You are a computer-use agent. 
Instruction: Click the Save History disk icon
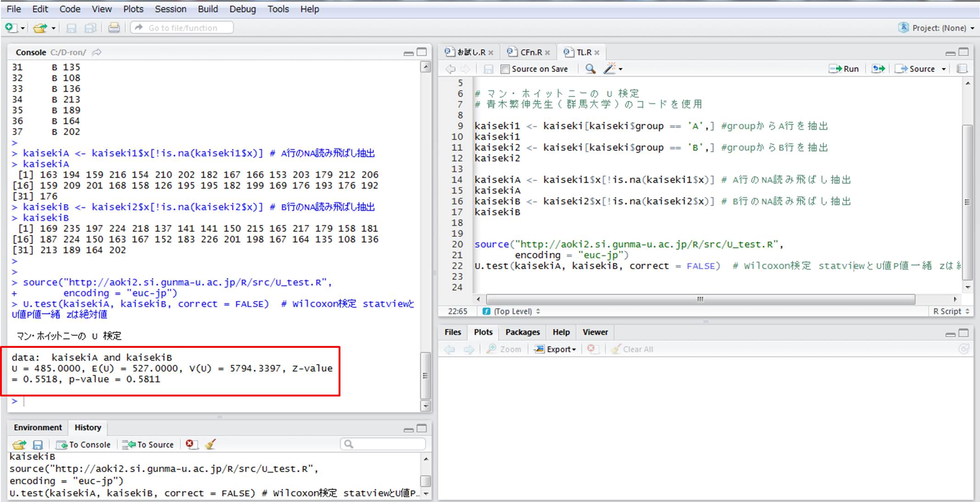coord(38,444)
